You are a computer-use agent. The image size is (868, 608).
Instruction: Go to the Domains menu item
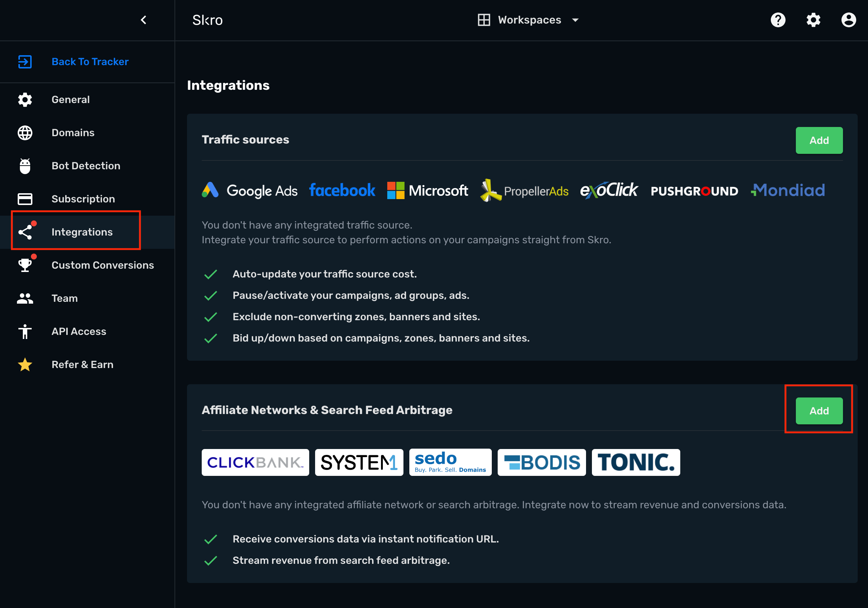[x=87, y=132]
